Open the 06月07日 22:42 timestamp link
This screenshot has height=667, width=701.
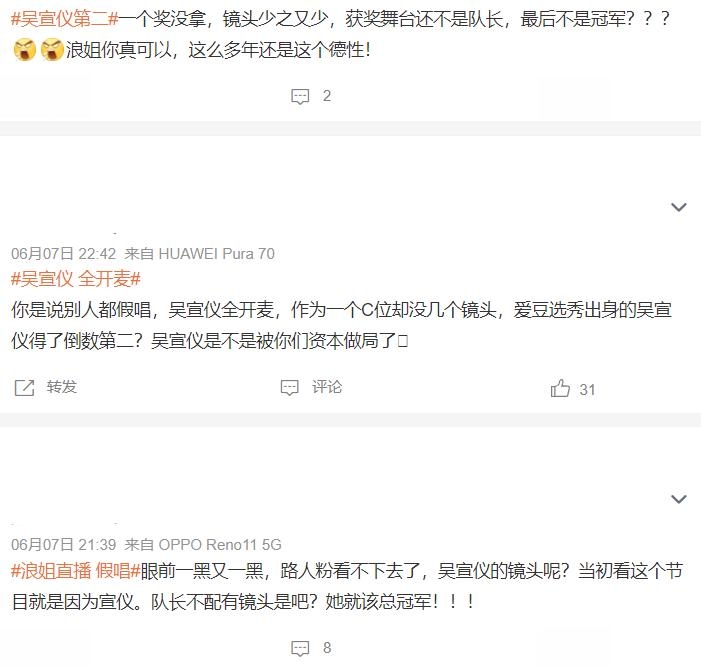pyautogui.click(x=63, y=254)
